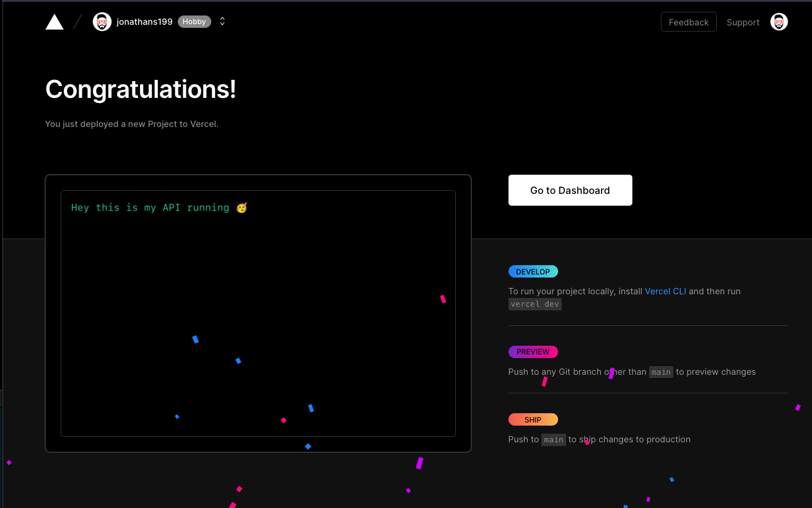Expand the team switcher chevron
Viewport: 812px width, 508px height.
(x=222, y=22)
